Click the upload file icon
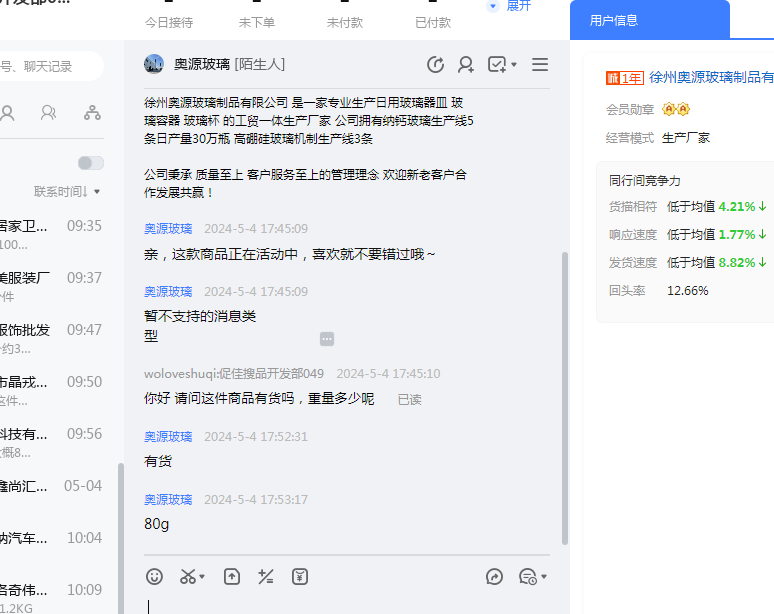The image size is (774, 614). click(x=232, y=576)
